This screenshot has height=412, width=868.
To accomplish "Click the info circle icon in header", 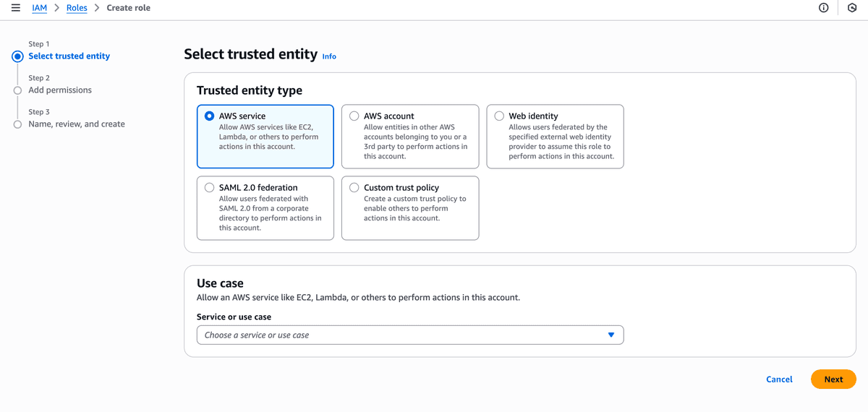I will click(823, 8).
